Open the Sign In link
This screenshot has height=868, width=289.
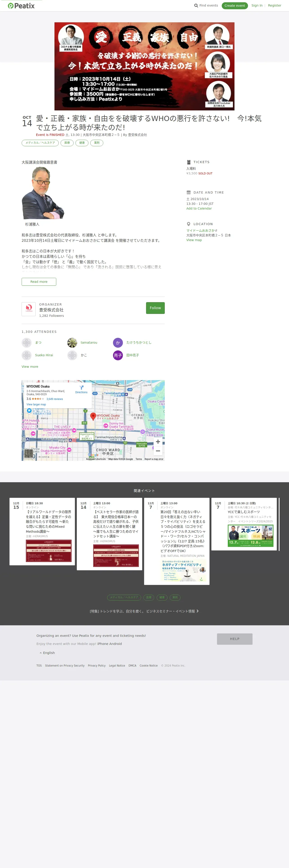click(257, 5)
